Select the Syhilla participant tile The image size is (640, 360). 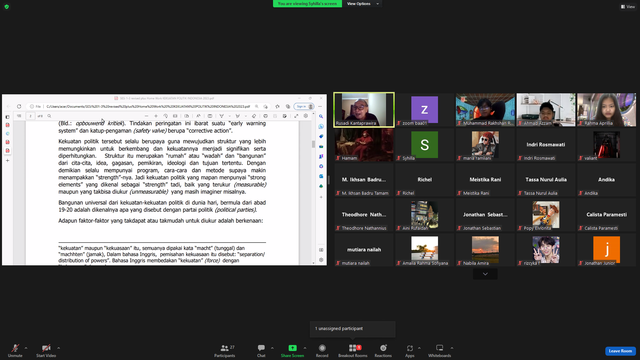424,144
